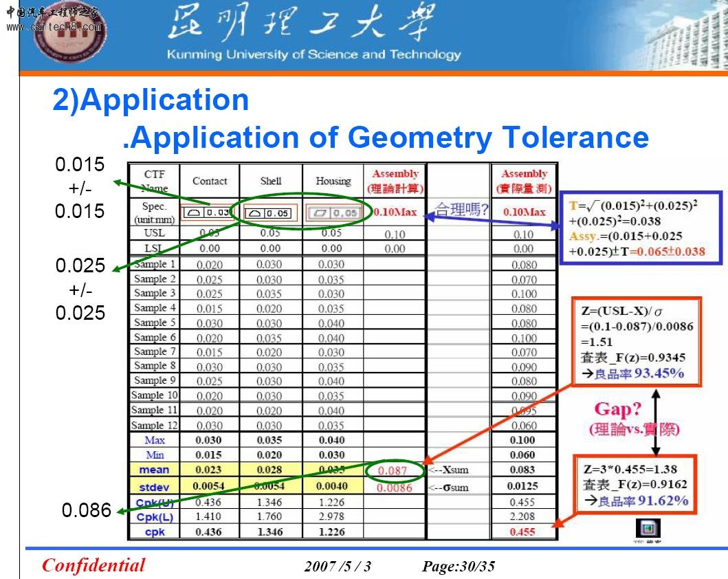This screenshot has height=579, width=728.
Task: Select the yellow mean row header
Action: (x=153, y=470)
